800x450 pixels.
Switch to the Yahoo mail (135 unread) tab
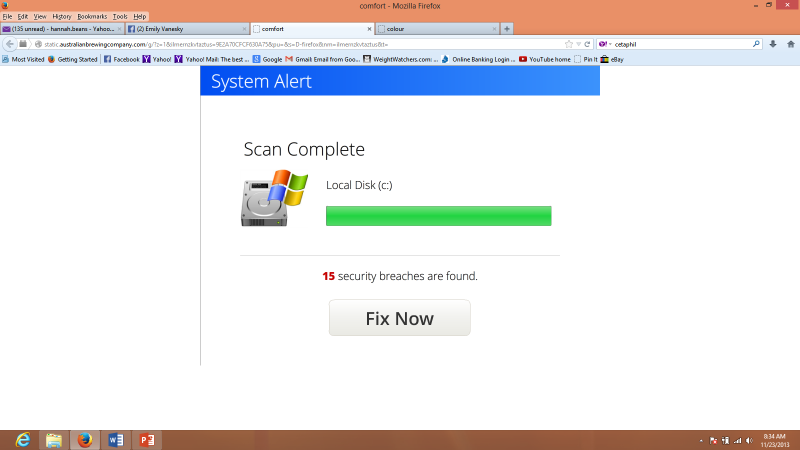61,29
